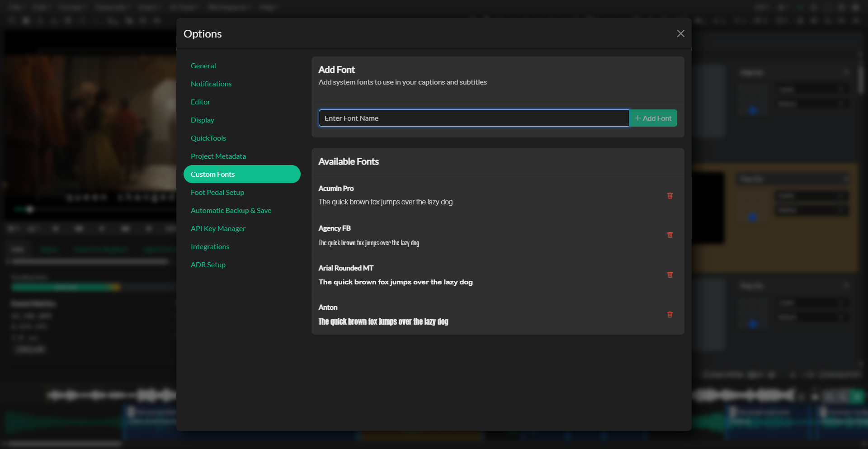Open the General settings section
Image resolution: width=868 pixels, height=449 pixels.
click(203, 66)
